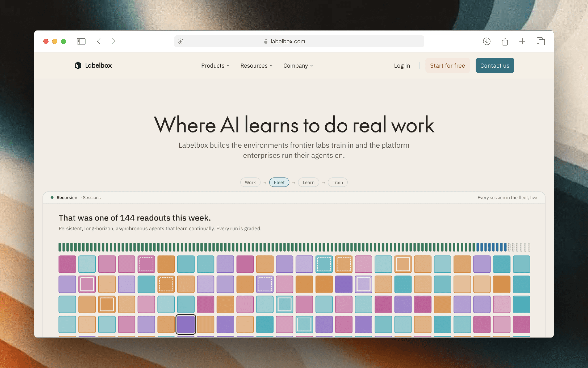Viewport: 588px width, 368px height.
Task: Click the lock icon beside labelbox.com
Action: (x=266, y=41)
